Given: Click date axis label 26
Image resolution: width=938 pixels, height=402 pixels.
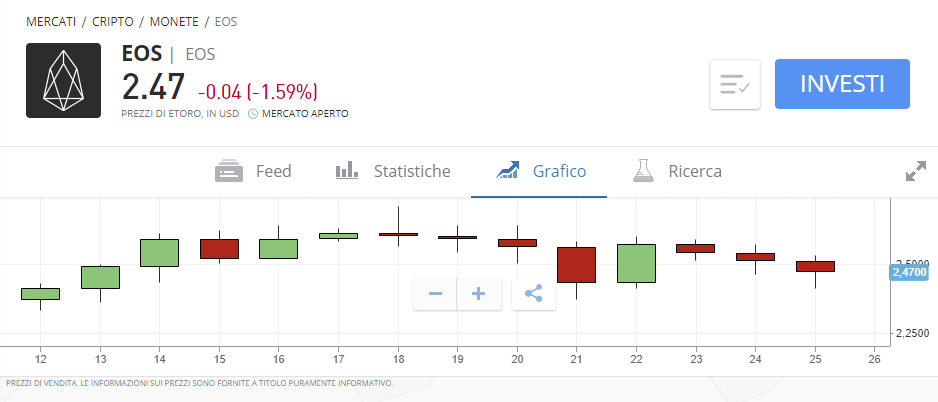Looking at the screenshot, I should [x=875, y=360].
